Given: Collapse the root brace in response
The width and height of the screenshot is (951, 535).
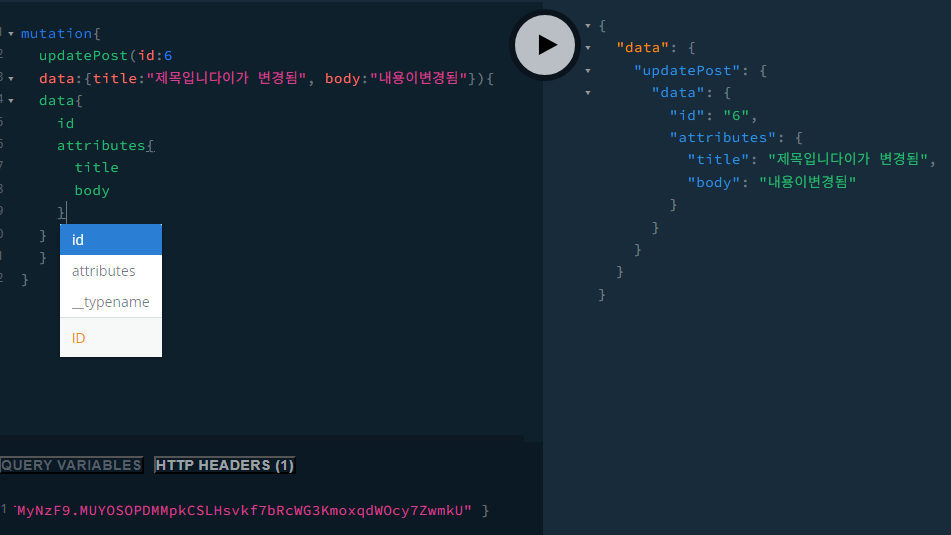Looking at the screenshot, I should click(588, 25).
